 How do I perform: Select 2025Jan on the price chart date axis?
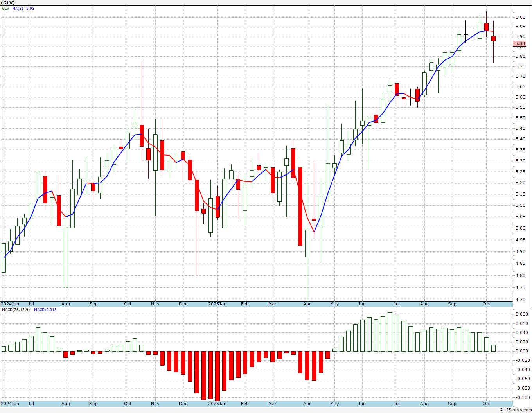click(217, 304)
